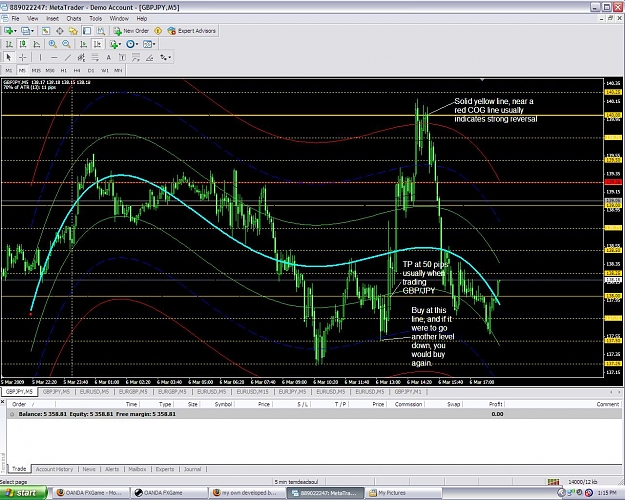Open the Windows start button
This screenshot has height=500, width=625.
point(22,493)
